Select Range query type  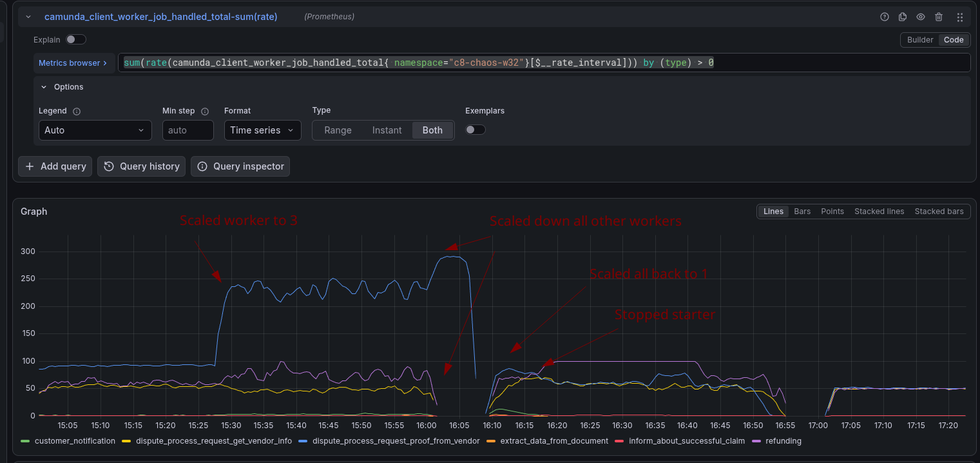338,130
